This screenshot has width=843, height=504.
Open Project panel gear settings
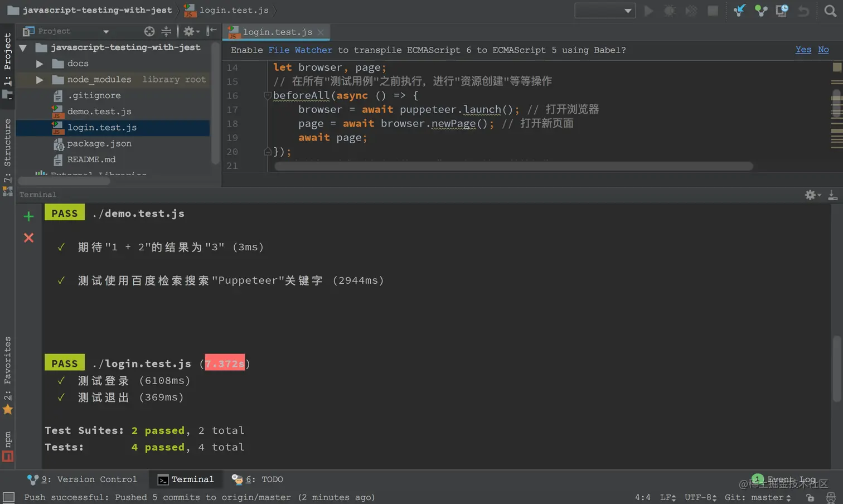click(x=191, y=31)
